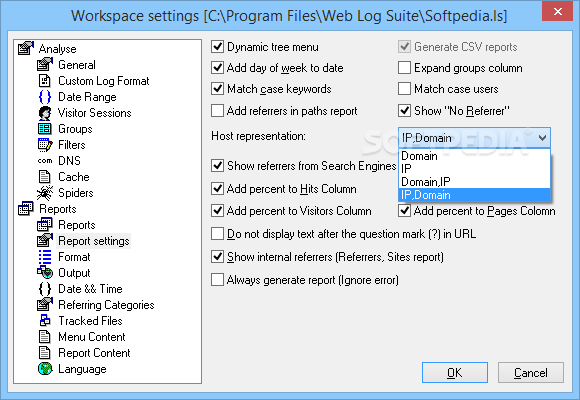580x400 pixels.
Task: Tick Always generate report (Ignore error)
Action: 218,280
